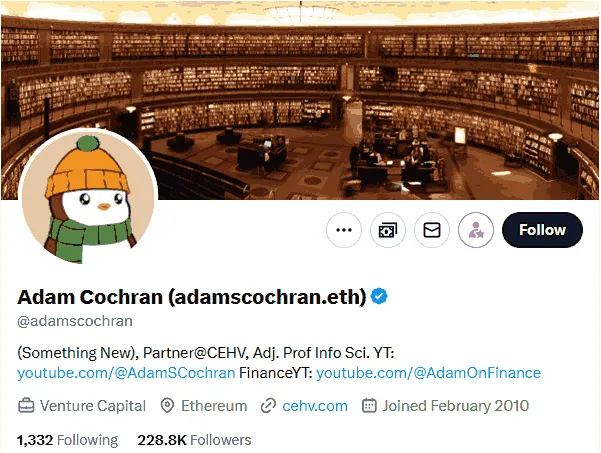Click the chain-link icon beside cehv.com
The width and height of the screenshot is (601, 453).
(x=268, y=405)
